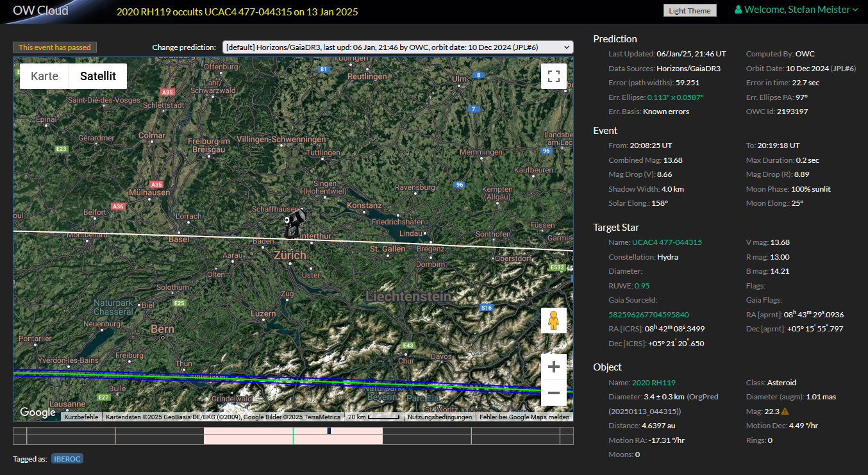Click 'Fehler bei Google Maps melden' link
Screen dimensions: 868x475
coord(524,417)
